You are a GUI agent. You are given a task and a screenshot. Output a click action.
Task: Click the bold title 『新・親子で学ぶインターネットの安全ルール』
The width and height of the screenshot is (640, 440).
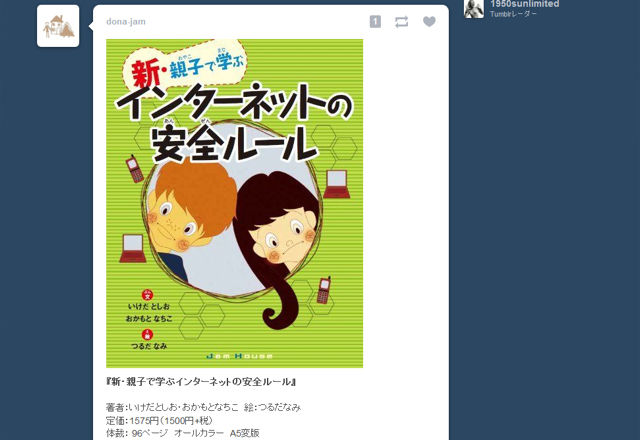click(x=201, y=382)
